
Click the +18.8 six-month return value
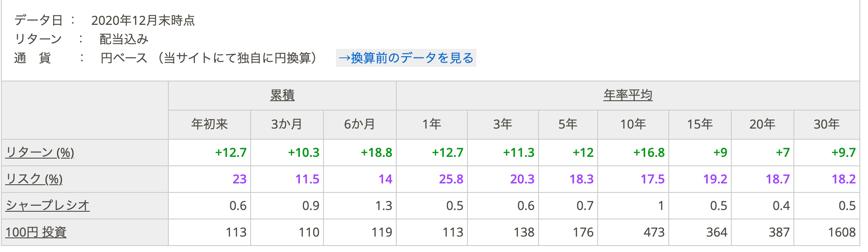click(376, 153)
